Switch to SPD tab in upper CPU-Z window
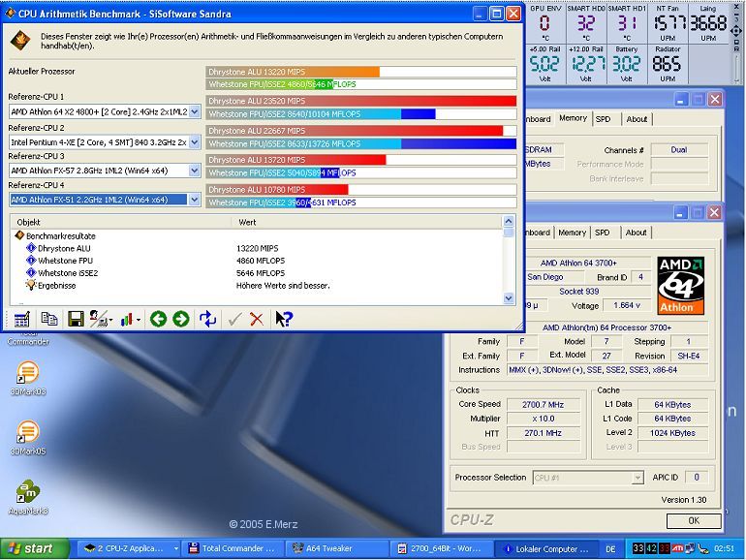746x560 pixels. click(603, 119)
